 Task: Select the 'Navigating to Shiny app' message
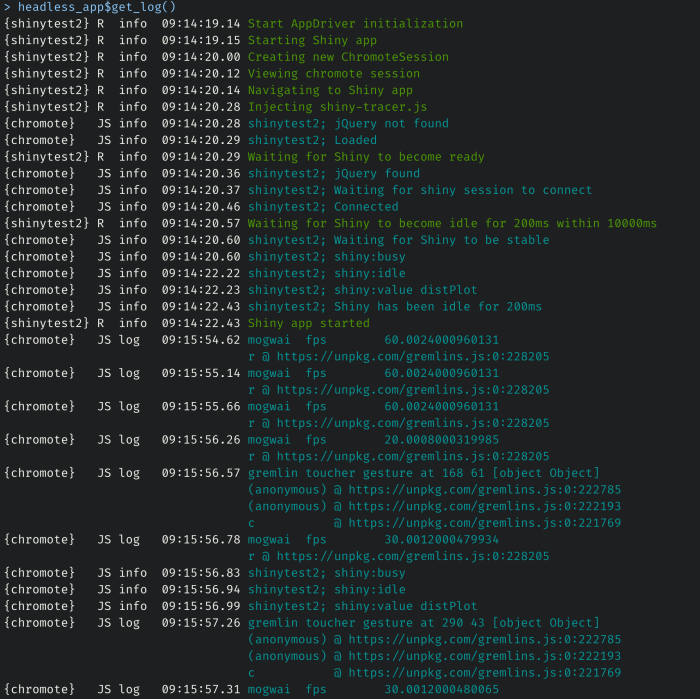coord(330,90)
